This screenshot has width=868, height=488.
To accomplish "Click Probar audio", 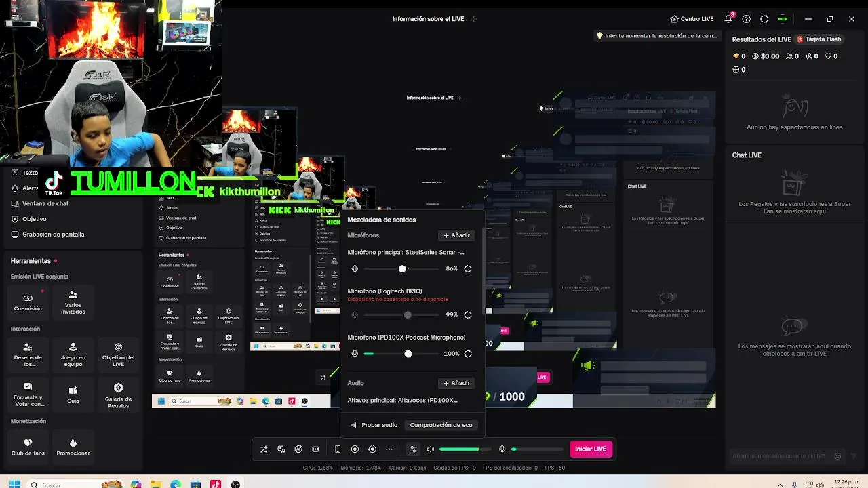I will click(x=374, y=425).
